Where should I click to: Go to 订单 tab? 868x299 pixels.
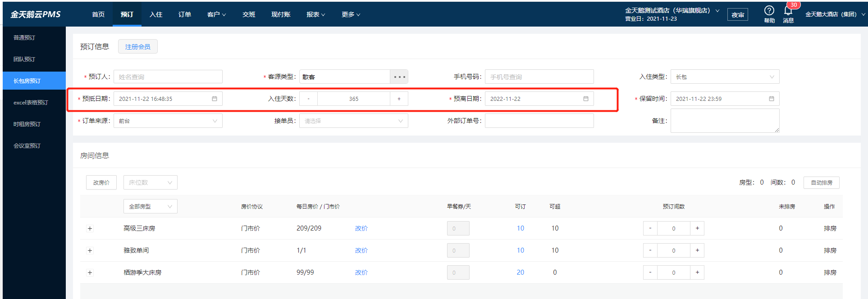(185, 14)
